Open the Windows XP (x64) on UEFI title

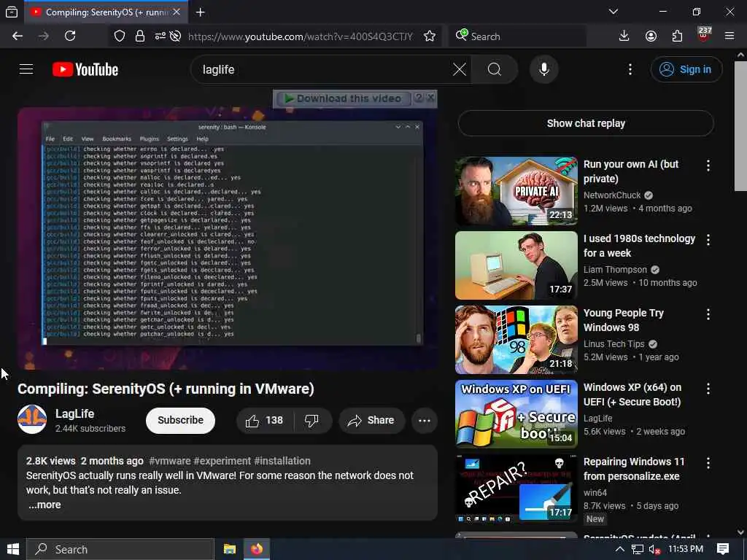(632, 394)
